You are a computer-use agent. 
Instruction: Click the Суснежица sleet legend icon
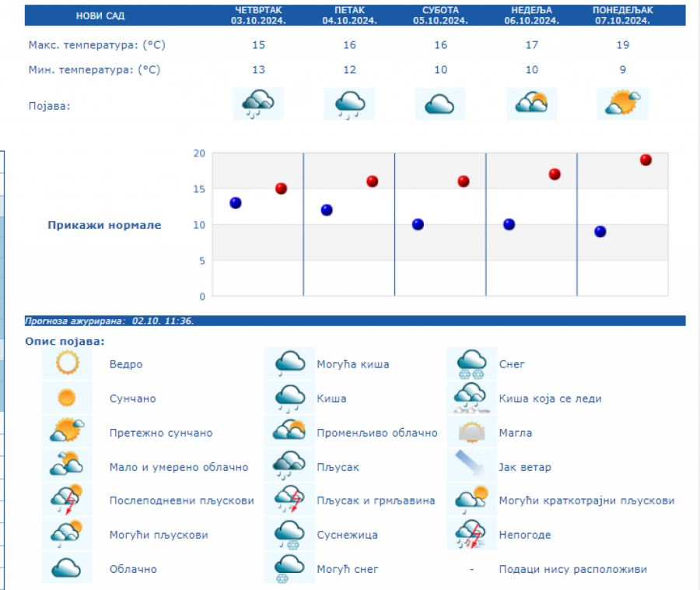click(x=289, y=535)
